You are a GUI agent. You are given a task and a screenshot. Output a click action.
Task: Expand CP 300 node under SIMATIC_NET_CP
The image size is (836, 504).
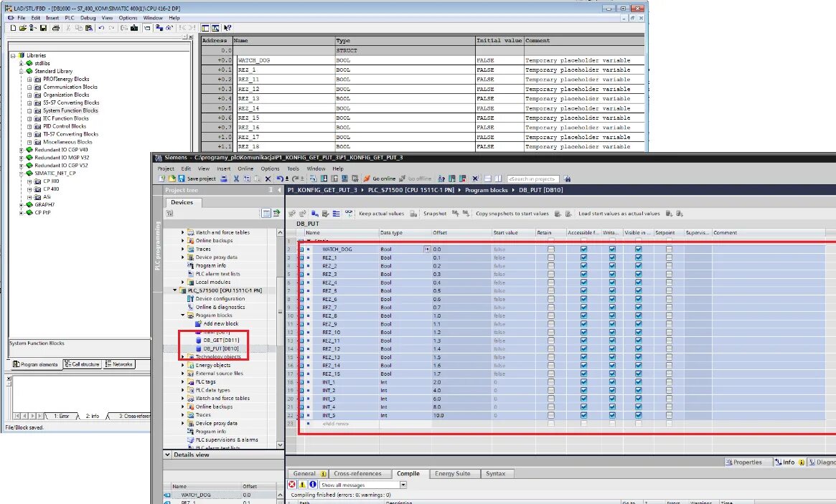coord(30,181)
